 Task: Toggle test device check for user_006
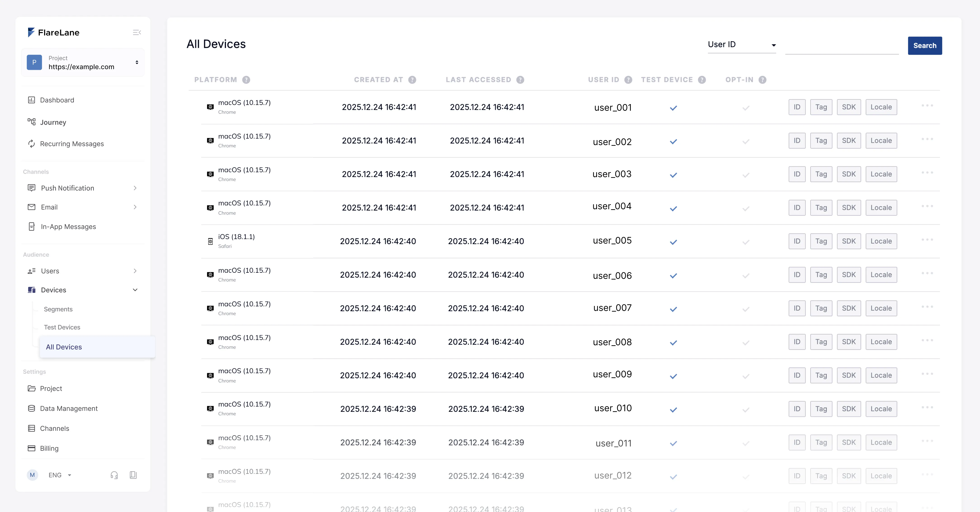pos(673,275)
